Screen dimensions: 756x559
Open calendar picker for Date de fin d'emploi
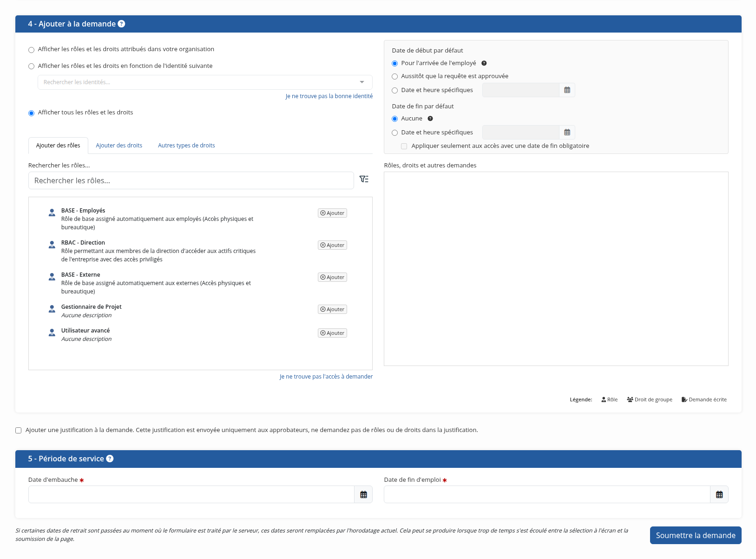[x=719, y=494]
